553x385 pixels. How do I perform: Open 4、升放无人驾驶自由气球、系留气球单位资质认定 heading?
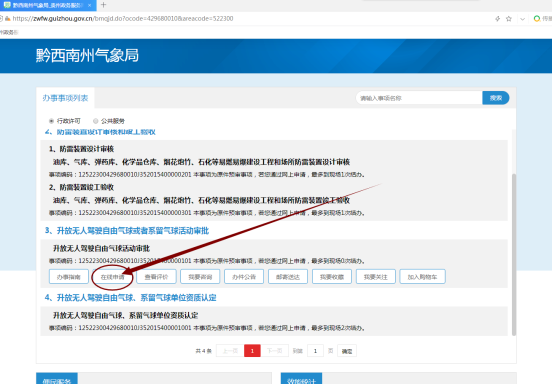(x=130, y=298)
